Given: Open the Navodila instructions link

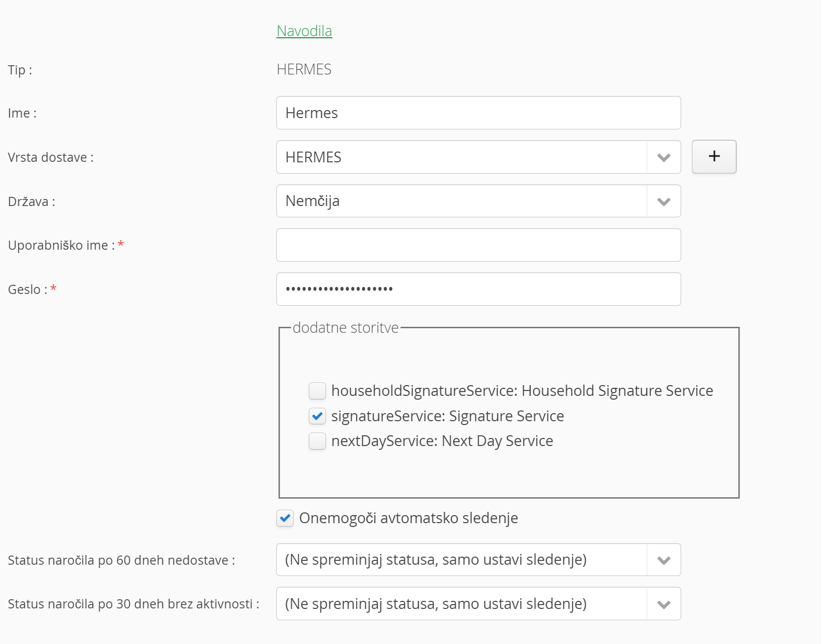Looking at the screenshot, I should coord(304,31).
